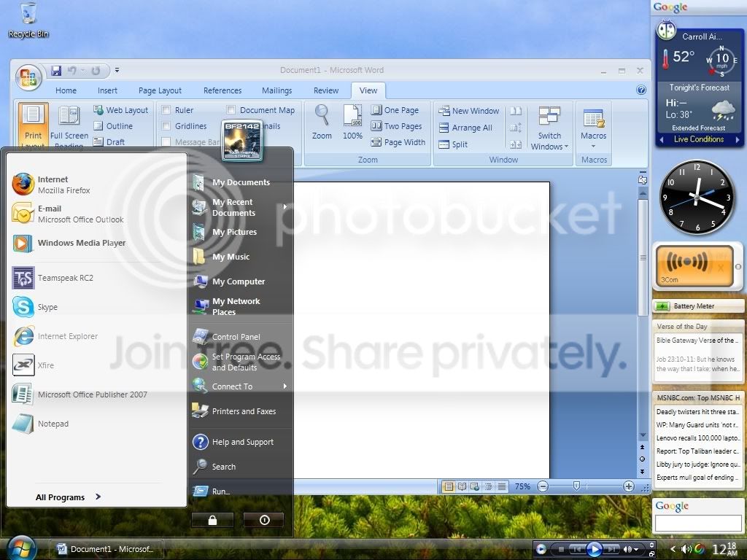The width and height of the screenshot is (747, 560).
Task: Fit document to Page Width
Action: coord(398,142)
